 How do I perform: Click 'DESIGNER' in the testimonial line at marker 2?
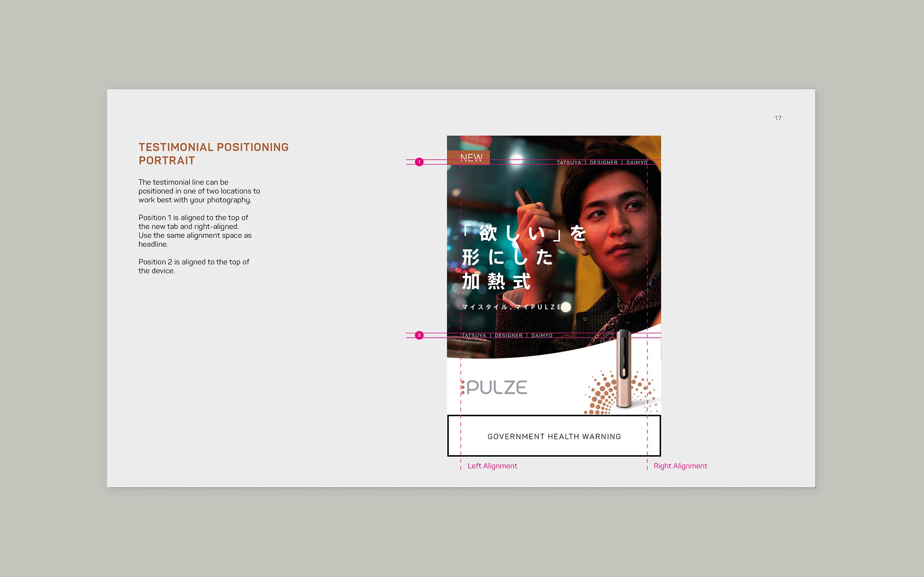pyautogui.click(x=509, y=335)
